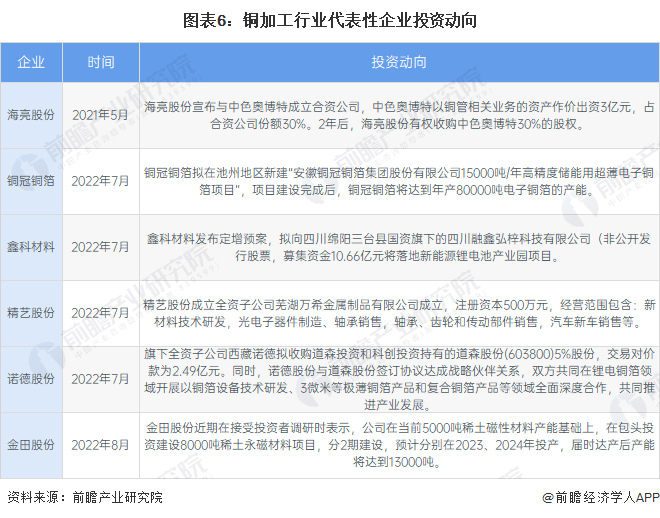Click the 精艺股份 company cell
The width and height of the screenshot is (660, 518).
coord(31,313)
